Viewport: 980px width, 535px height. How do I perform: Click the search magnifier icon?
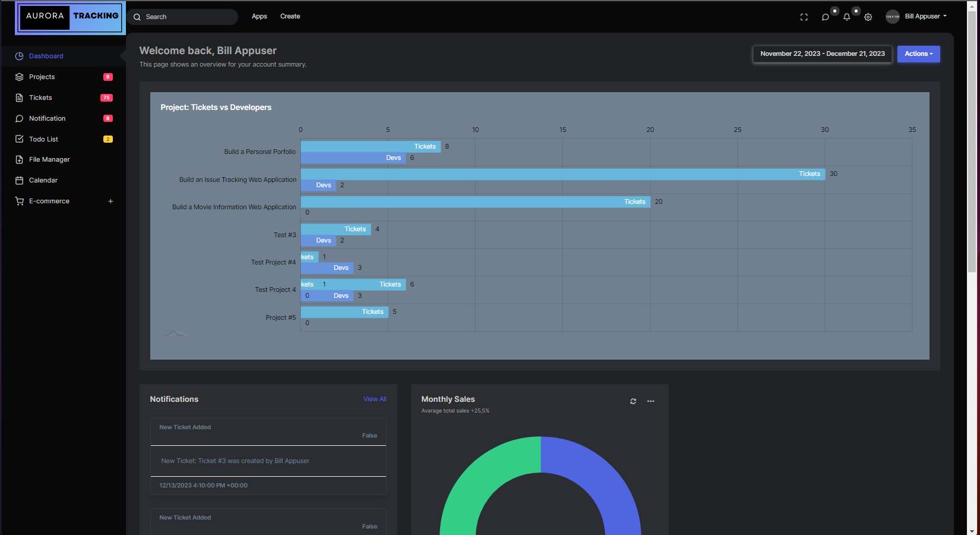(137, 17)
